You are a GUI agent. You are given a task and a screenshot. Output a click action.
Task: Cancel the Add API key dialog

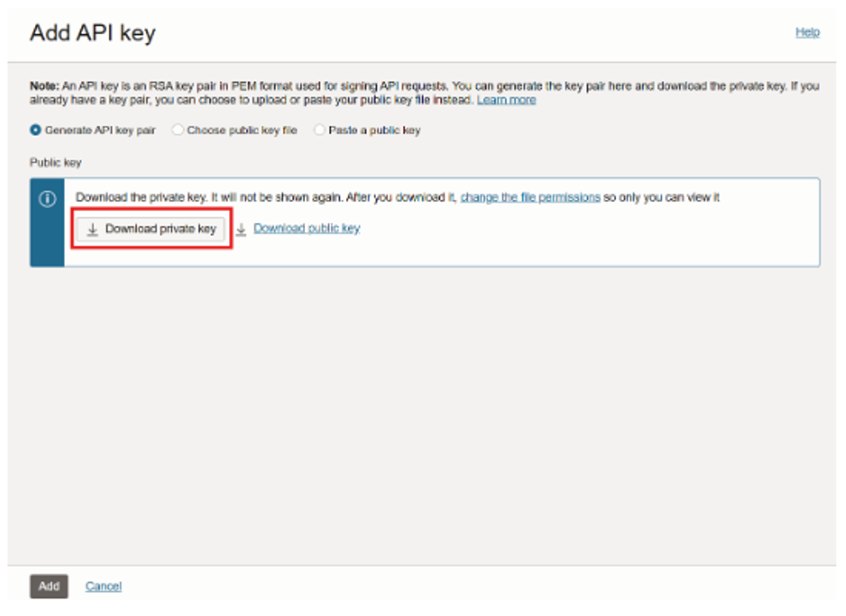103,586
